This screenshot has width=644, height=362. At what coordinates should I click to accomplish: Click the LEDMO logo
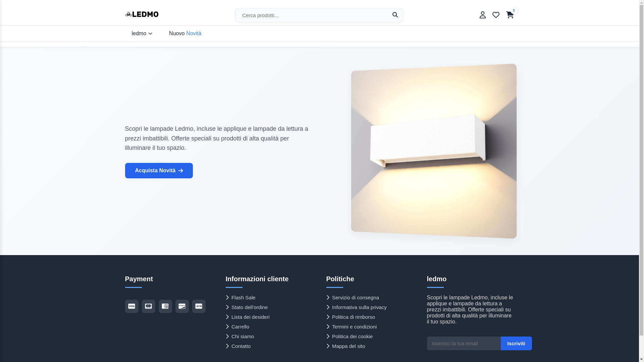(142, 14)
